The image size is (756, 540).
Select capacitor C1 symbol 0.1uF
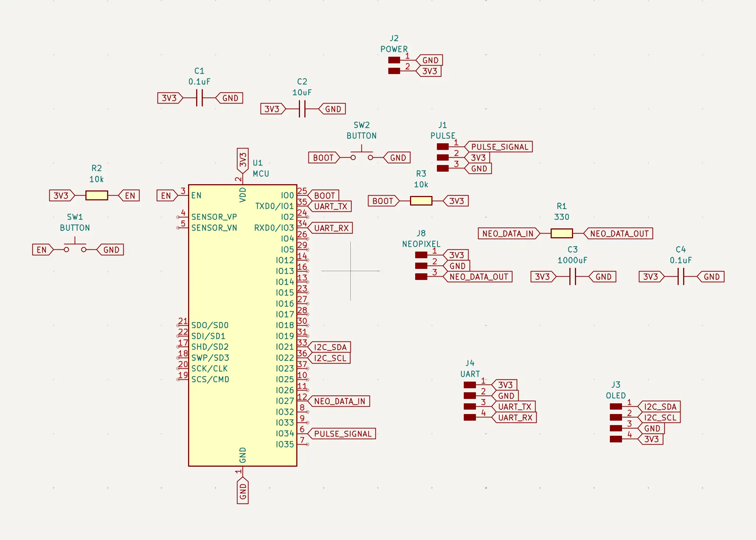tap(199, 98)
